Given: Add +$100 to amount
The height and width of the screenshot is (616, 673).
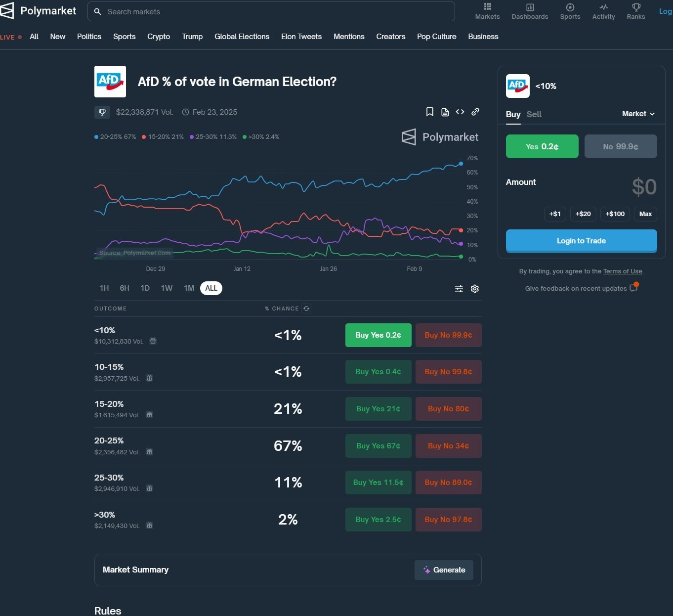Looking at the screenshot, I should pyautogui.click(x=615, y=214).
